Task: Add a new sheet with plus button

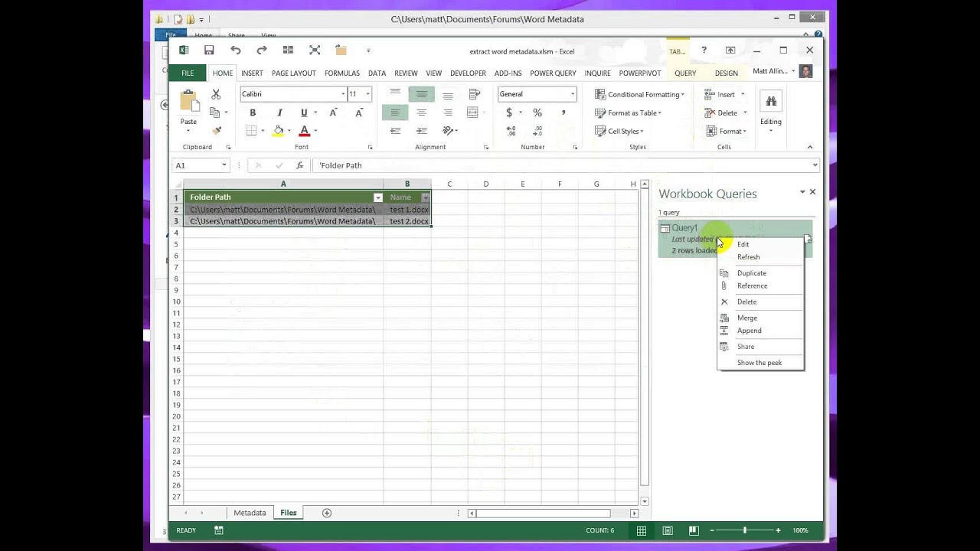Action: coord(327,513)
